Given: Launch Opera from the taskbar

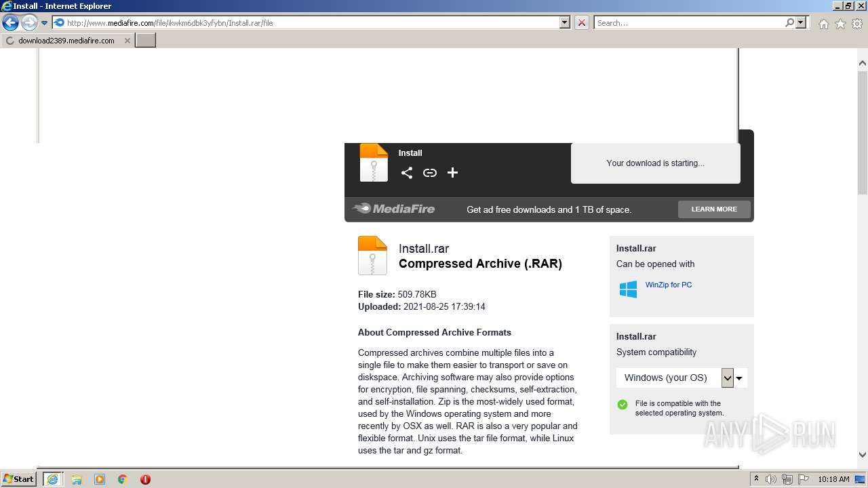Looking at the screenshot, I should 145,479.
